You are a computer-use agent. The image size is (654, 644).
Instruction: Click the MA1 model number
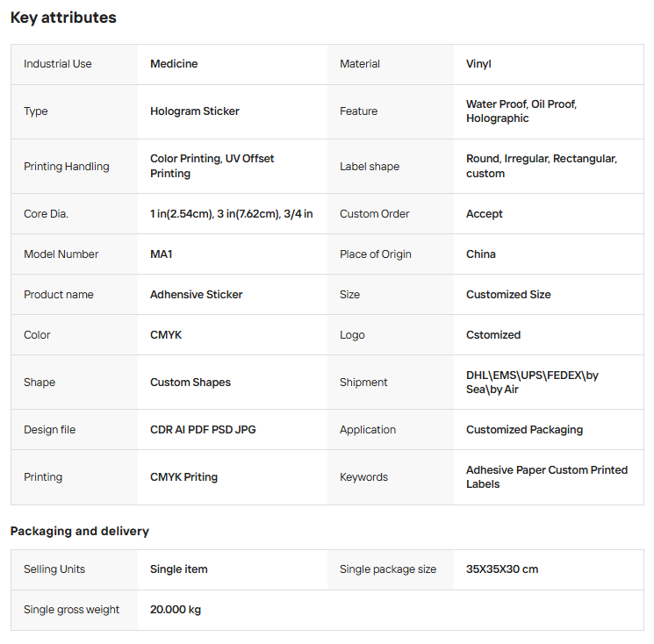pyautogui.click(x=162, y=254)
